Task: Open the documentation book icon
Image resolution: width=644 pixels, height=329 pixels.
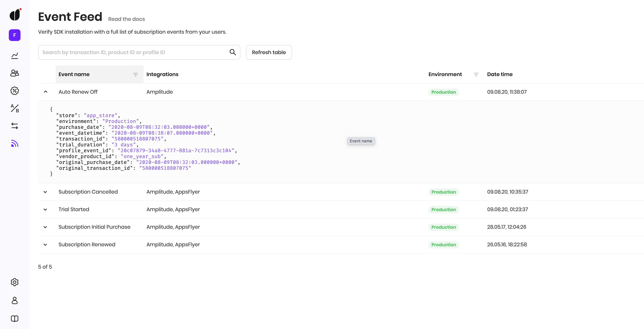Action: [x=15, y=319]
